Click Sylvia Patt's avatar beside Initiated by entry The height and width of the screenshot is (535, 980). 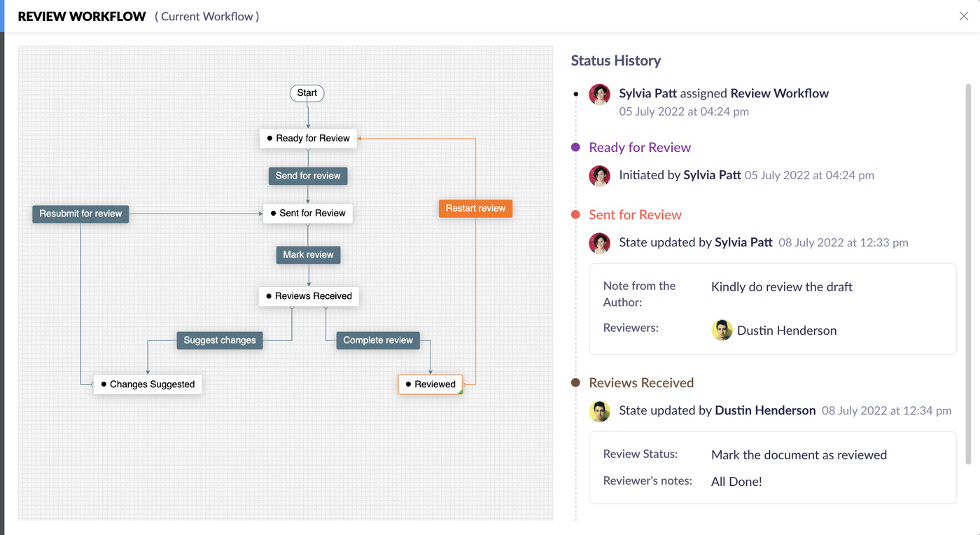tap(600, 175)
